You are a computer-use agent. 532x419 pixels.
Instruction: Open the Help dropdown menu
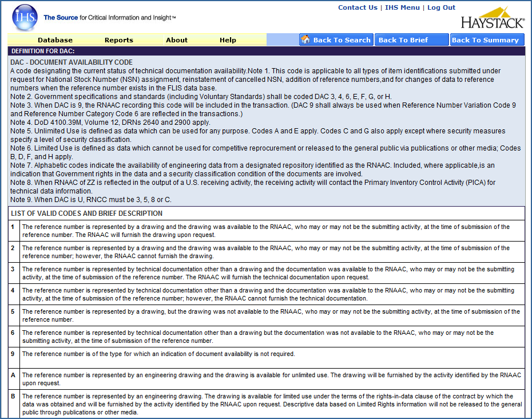coord(228,39)
